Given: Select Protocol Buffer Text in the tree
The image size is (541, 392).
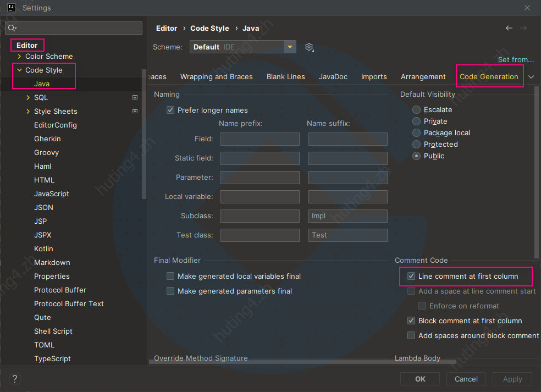Looking at the screenshot, I should (x=69, y=303).
